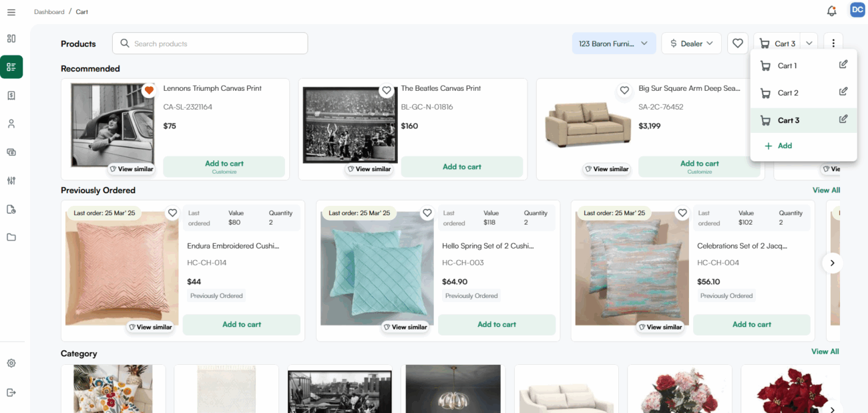Open the settings gear in sidebar
The height and width of the screenshot is (413, 868).
coord(11,364)
